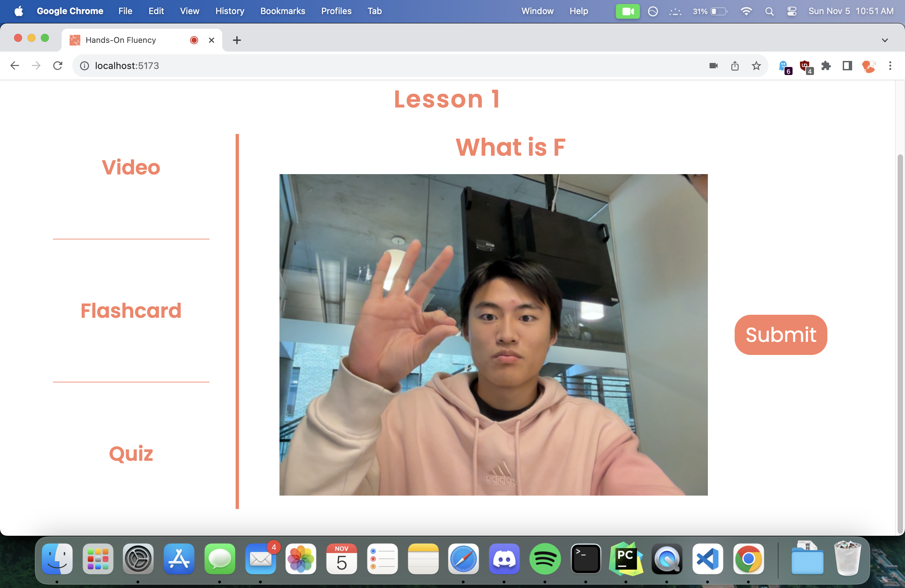The height and width of the screenshot is (588, 905).
Task: Open the side panel icon
Action: pyautogui.click(x=847, y=66)
